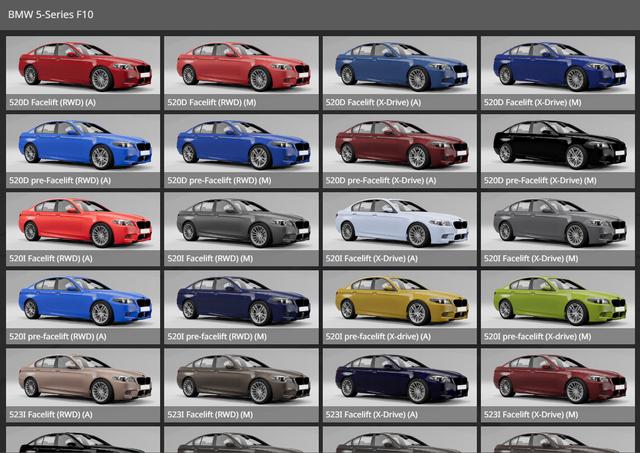Open the blue 520I pre-facelift (RWD) (A) car
This screenshot has height=453, width=640.
[x=83, y=299]
